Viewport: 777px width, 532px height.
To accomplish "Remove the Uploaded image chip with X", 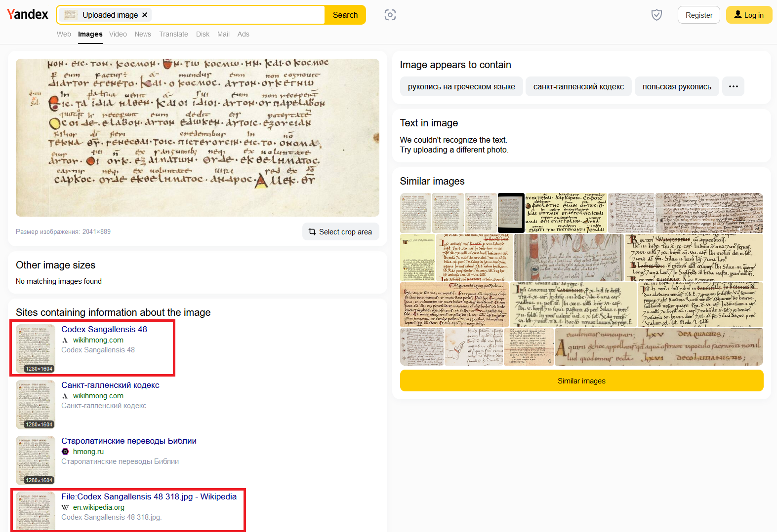I will pyautogui.click(x=145, y=15).
